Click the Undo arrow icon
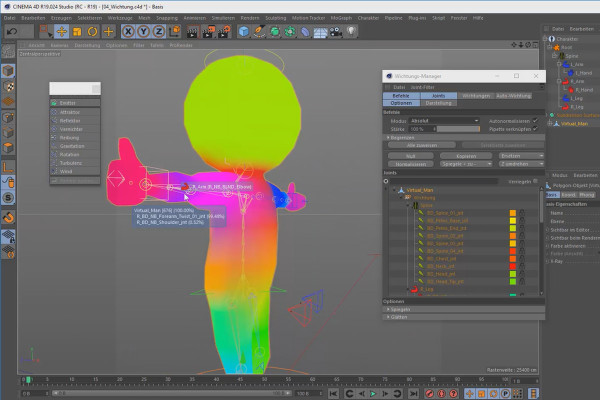 click(x=12, y=31)
